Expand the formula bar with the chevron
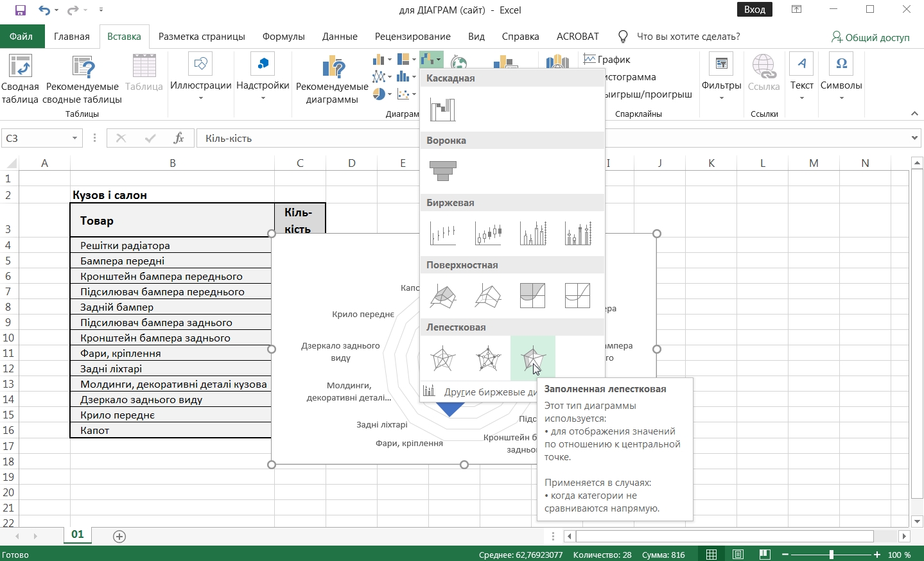Viewport: 924px width, 561px height. pyautogui.click(x=914, y=138)
